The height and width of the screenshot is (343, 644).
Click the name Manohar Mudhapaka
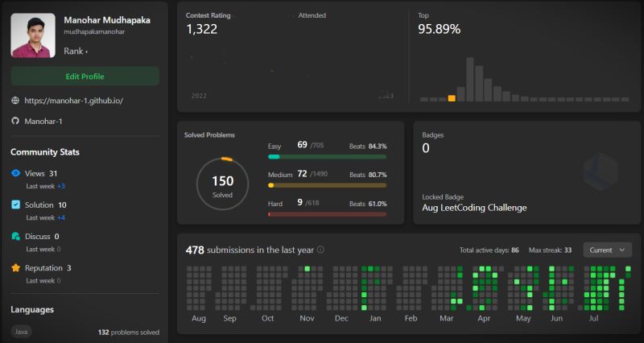click(107, 19)
